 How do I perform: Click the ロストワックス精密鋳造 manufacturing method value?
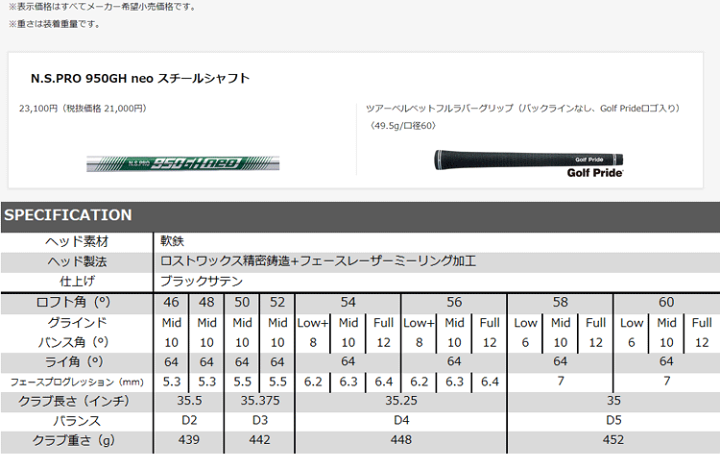pyautogui.click(x=318, y=261)
